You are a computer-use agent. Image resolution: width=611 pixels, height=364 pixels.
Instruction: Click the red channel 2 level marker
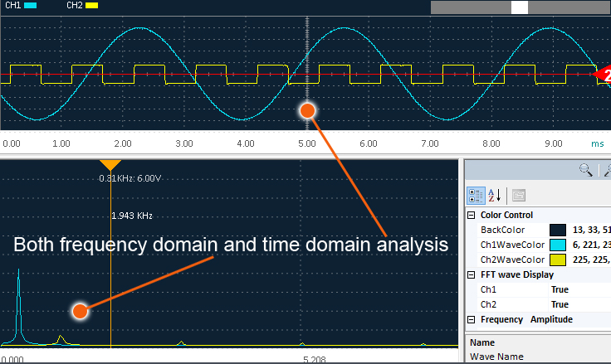[602, 75]
